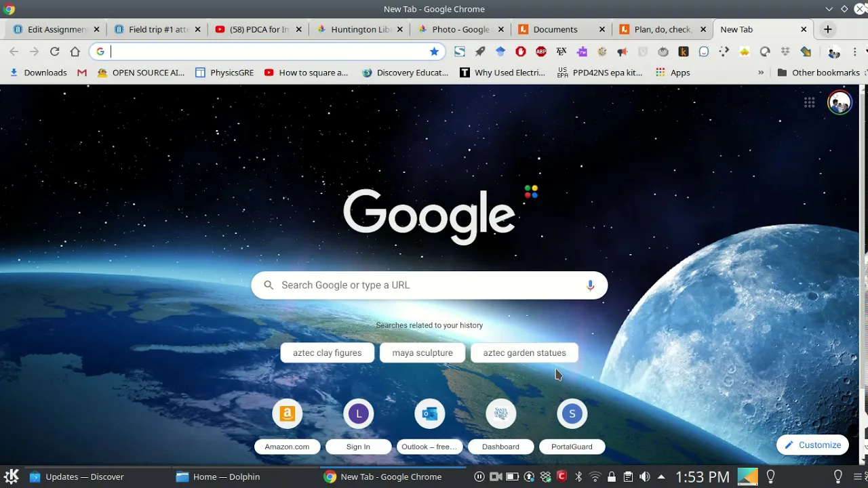Open the rocket extension icon
Screen dimensions: 868x488
(480, 52)
